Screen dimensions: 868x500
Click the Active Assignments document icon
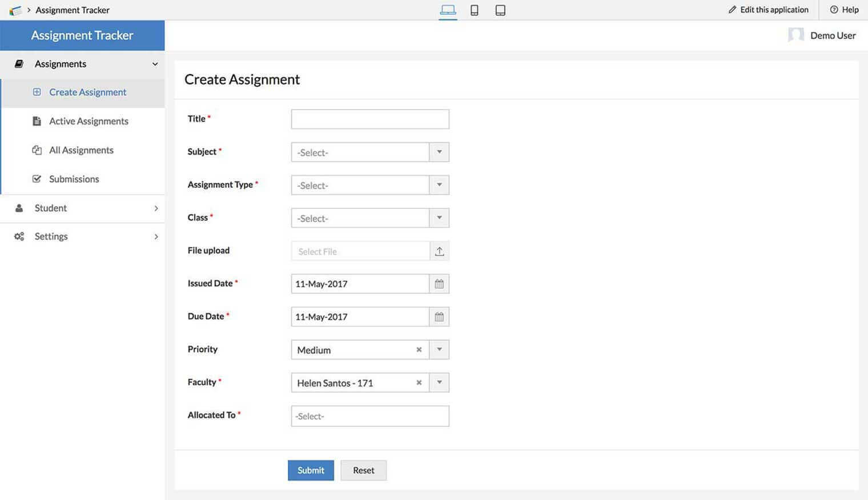click(x=37, y=121)
